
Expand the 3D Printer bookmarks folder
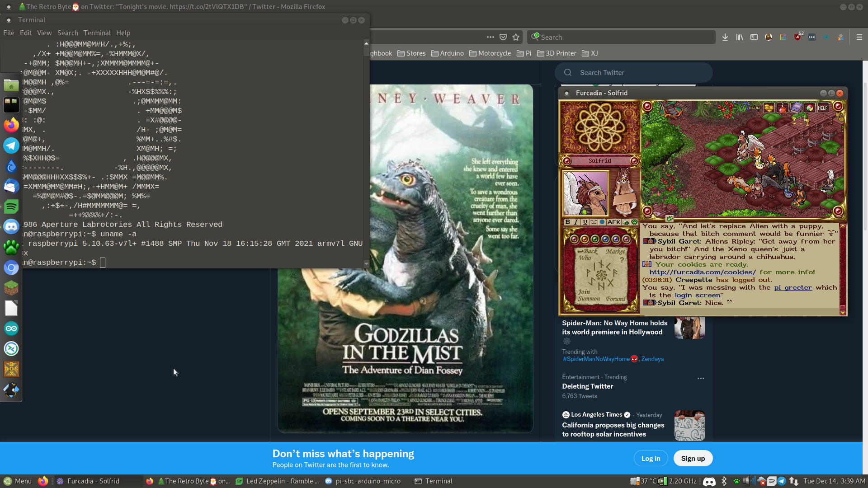click(557, 53)
